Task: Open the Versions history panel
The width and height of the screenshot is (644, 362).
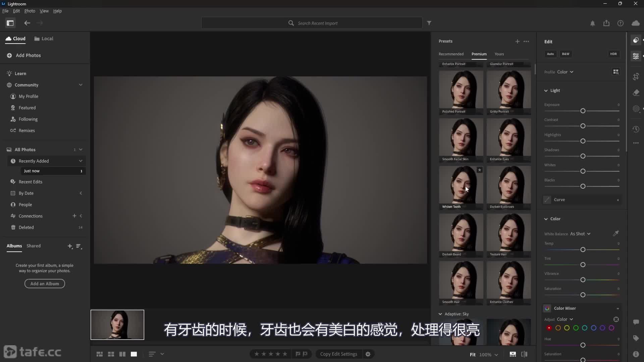Action: tap(636, 129)
